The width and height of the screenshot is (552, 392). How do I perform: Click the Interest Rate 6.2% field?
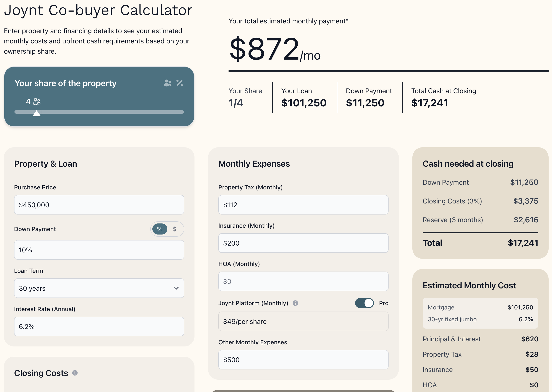coord(99,327)
